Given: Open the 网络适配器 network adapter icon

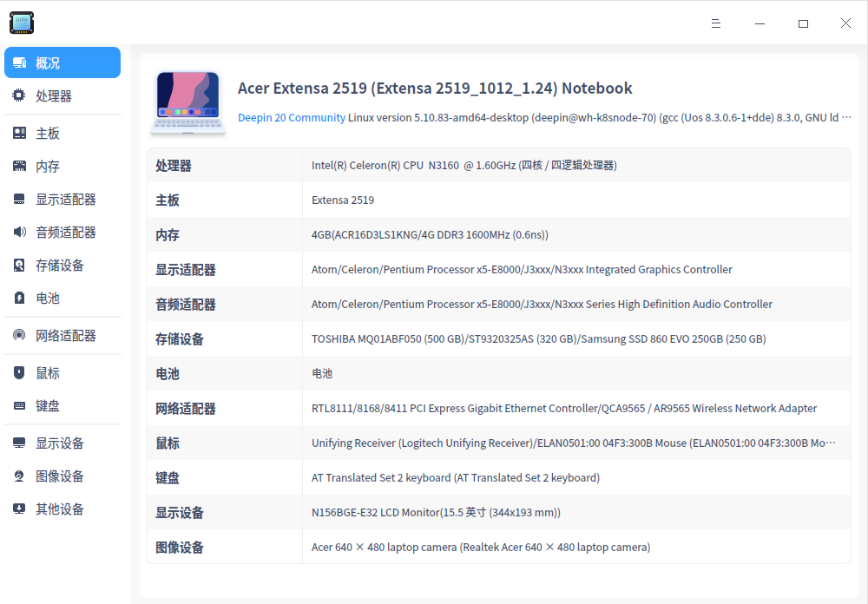Looking at the screenshot, I should point(18,335).
